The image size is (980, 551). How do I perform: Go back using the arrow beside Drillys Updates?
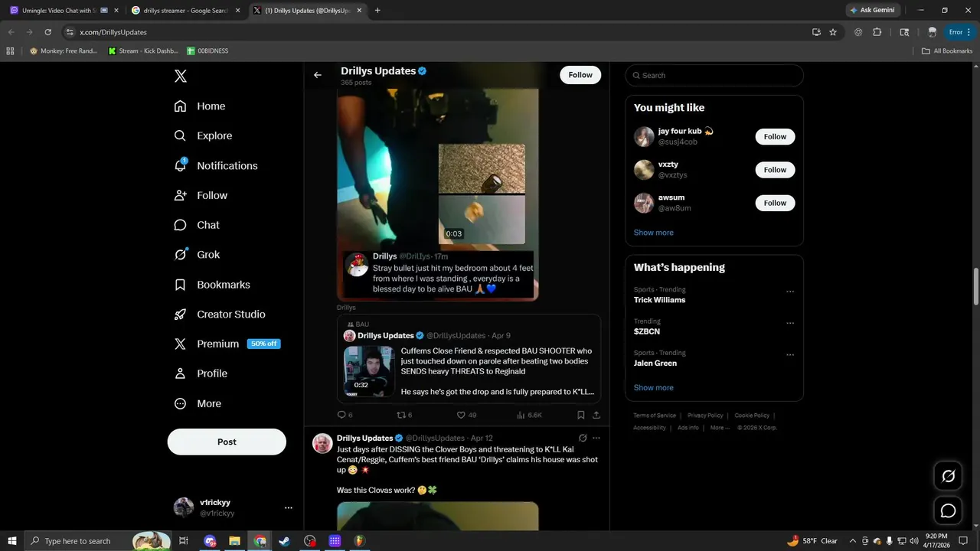click(318, 75)
